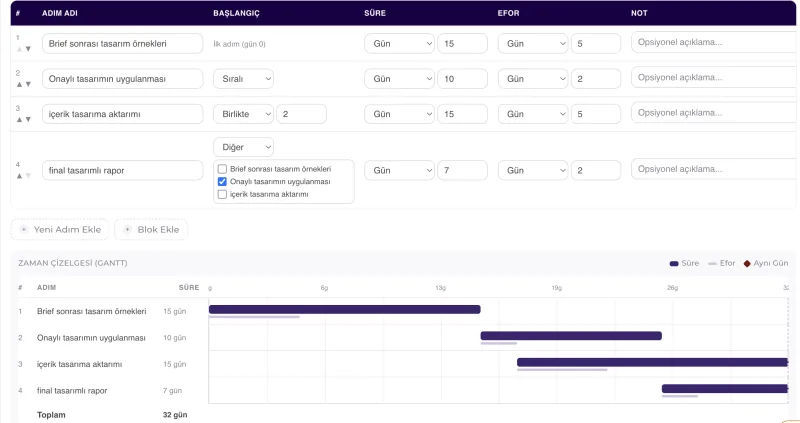
Task: Click 'ZAMAN ÇİZELGESİ (GANTT)' heading
Action: click(73, 263)
